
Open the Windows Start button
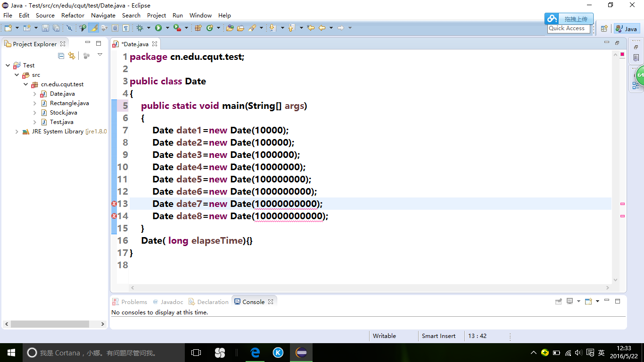point(11,353)
